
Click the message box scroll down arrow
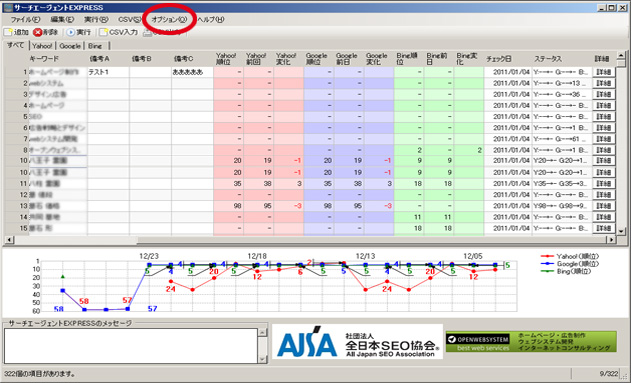tap(262, 359)
